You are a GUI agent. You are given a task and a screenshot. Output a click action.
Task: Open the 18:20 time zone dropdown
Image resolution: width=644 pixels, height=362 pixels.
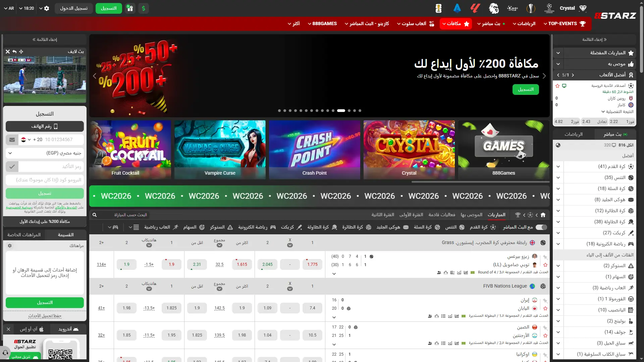click(x=26, y=8)
